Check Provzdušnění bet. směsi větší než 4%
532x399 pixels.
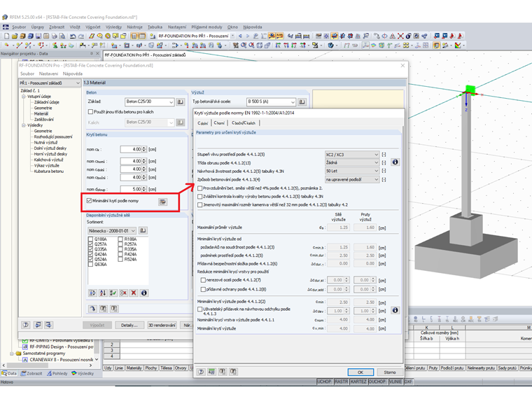199,188
